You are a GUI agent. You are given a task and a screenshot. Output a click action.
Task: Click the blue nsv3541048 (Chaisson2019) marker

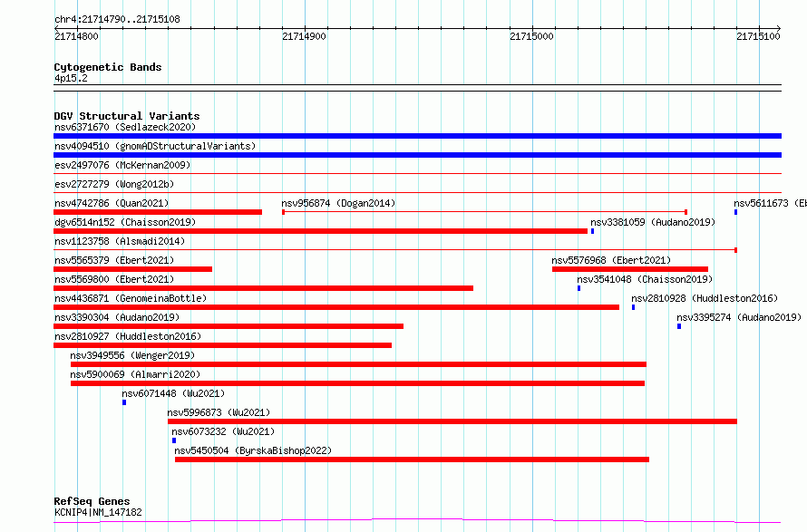(x=579, y=288)
